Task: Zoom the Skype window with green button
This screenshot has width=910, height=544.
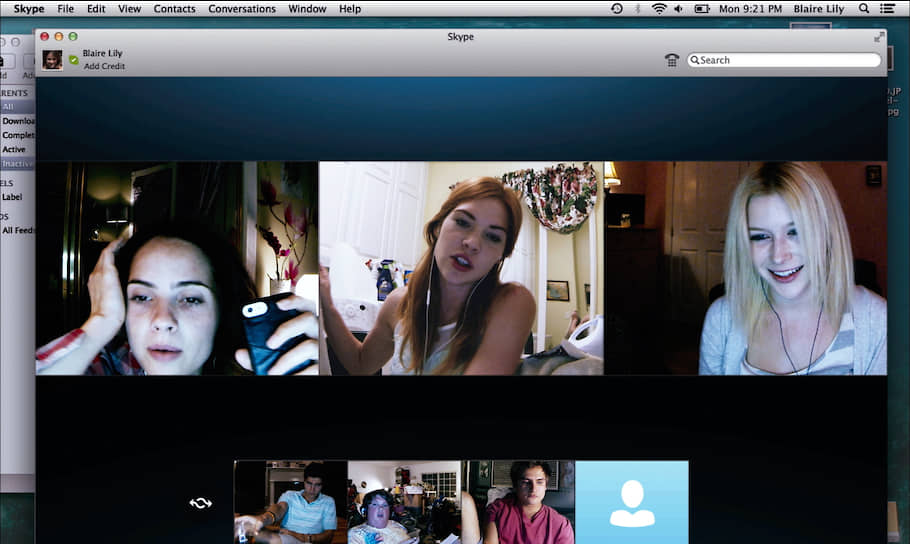Action: 73,37
